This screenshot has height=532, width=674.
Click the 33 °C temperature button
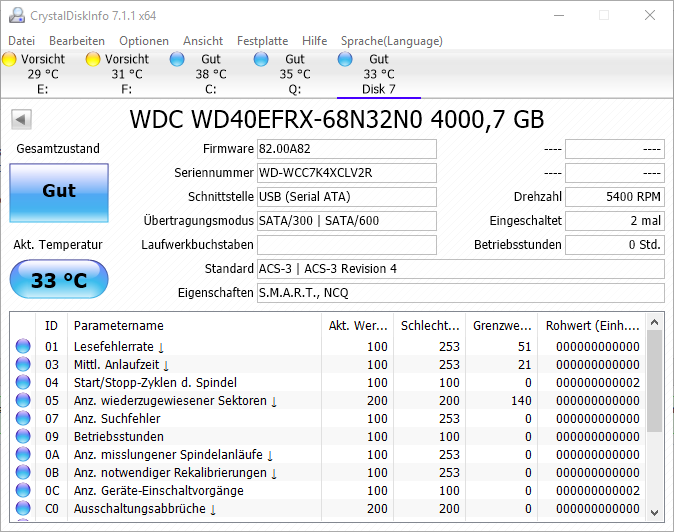59,279
